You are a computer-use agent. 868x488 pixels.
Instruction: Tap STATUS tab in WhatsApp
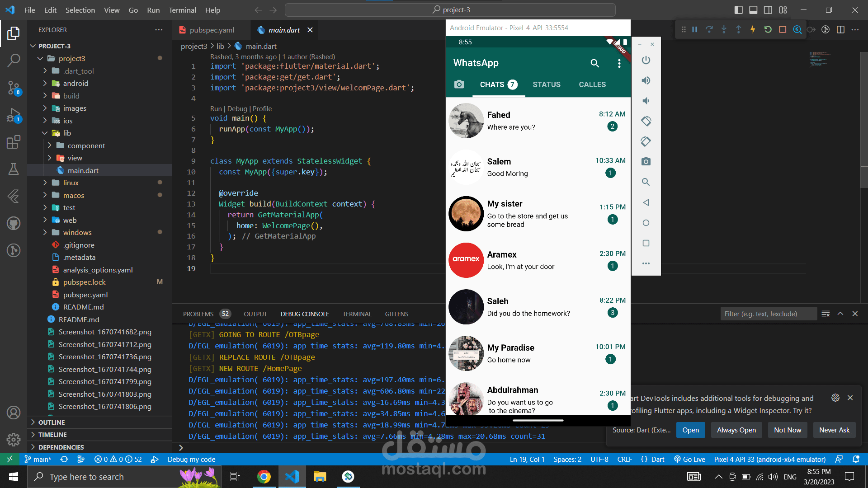click(547, 84)
